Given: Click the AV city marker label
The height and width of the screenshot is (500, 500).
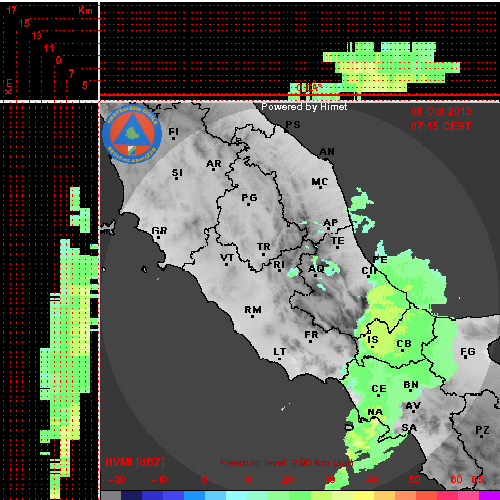Looking at the screenshot, I should 413,406.
